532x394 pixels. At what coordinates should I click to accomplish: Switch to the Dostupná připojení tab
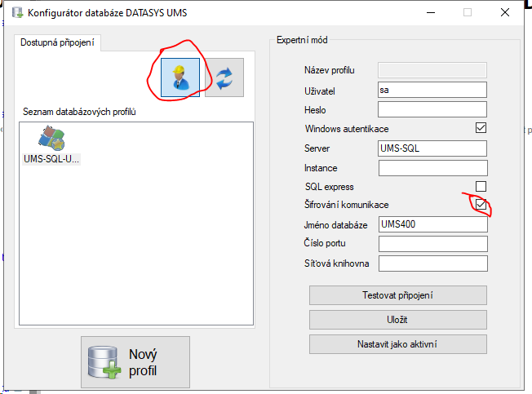[58, 42]
